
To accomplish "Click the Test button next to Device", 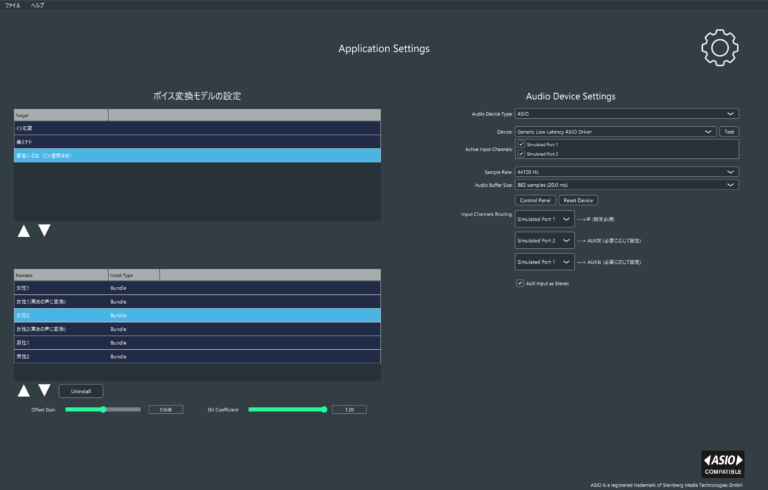I will click(x=729, y=131).
